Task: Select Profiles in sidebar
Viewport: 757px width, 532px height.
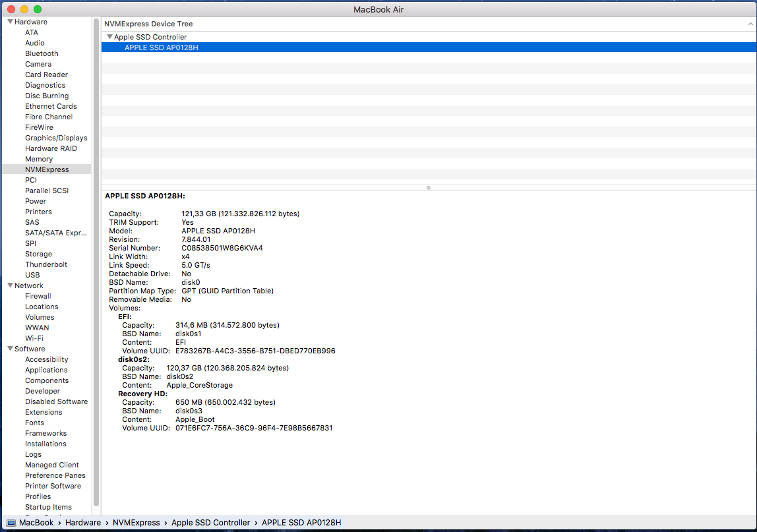Action: pos(38,497)
